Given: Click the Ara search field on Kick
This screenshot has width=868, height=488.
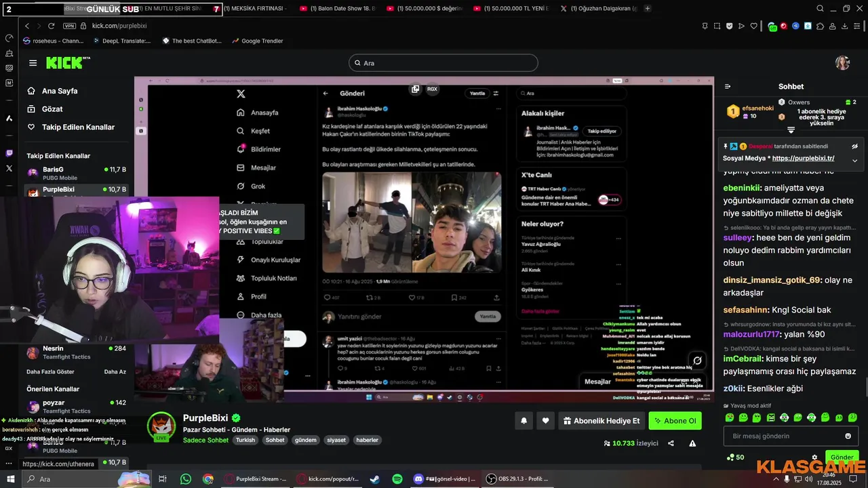Looking at the screenshot, I should pos(443,63).
